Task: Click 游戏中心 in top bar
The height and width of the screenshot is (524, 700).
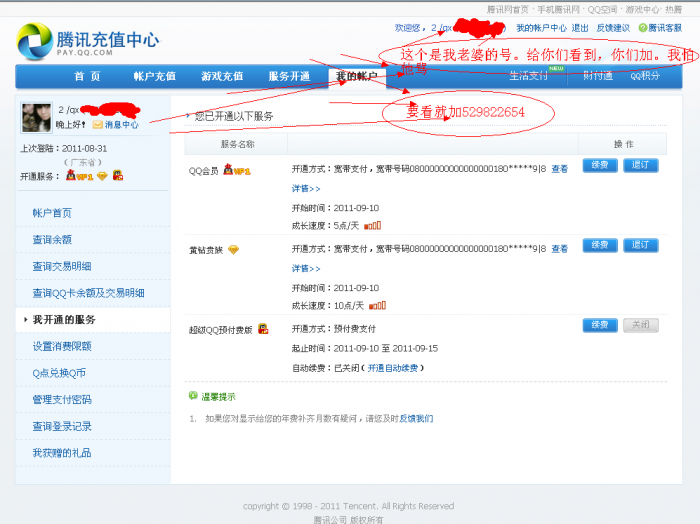Action: pyautogui.click(x=642, y=9)
